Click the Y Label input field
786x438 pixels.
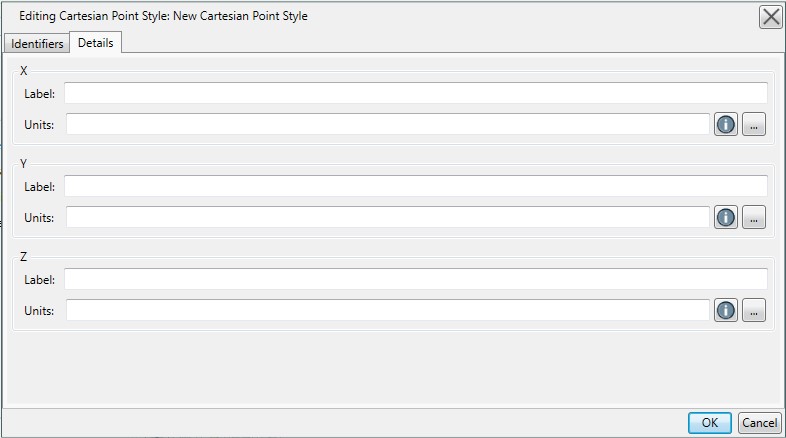pos(416,186)
